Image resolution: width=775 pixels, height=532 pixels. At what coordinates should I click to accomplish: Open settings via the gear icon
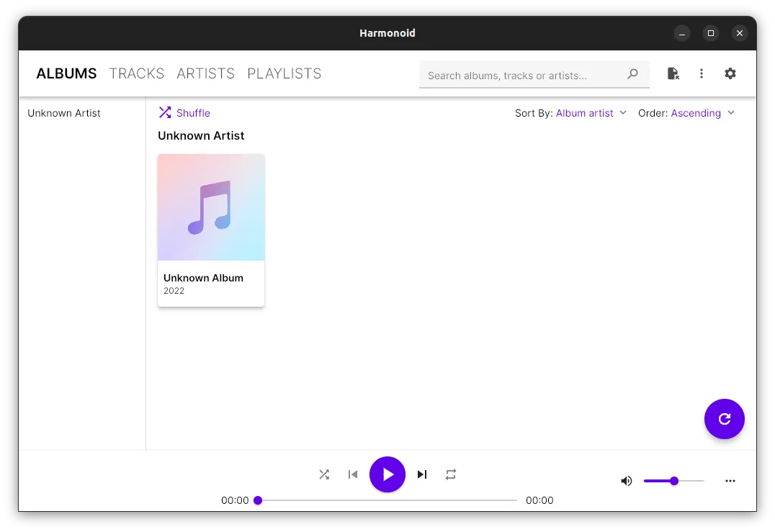point(730,73)
